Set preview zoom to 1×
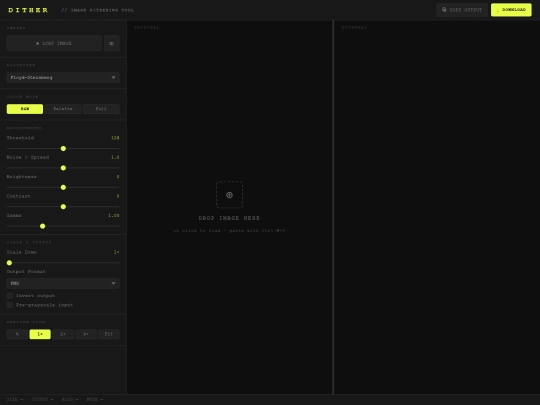Image resolution: width=540 pixels, height=405 pixels. pos(40,334)
